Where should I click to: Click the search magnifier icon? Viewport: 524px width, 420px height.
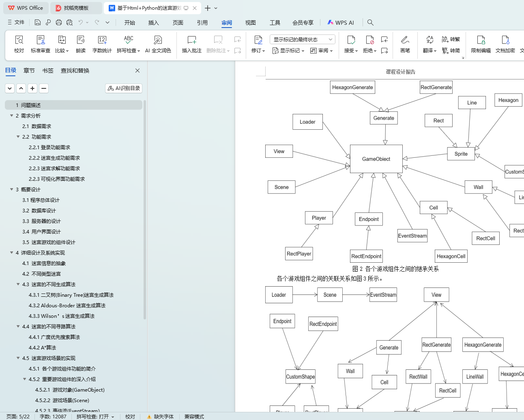(x=370, y=22)
